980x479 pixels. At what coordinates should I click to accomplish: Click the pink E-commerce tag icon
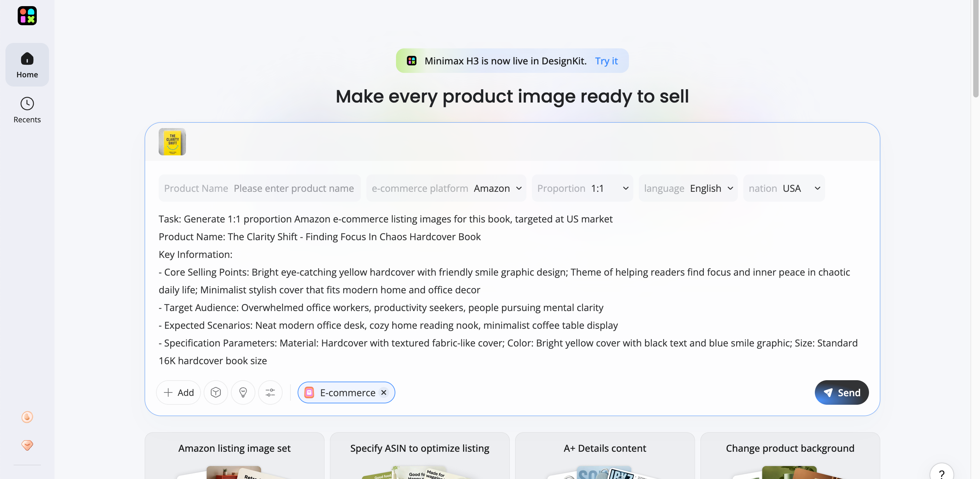pos(309,392)
